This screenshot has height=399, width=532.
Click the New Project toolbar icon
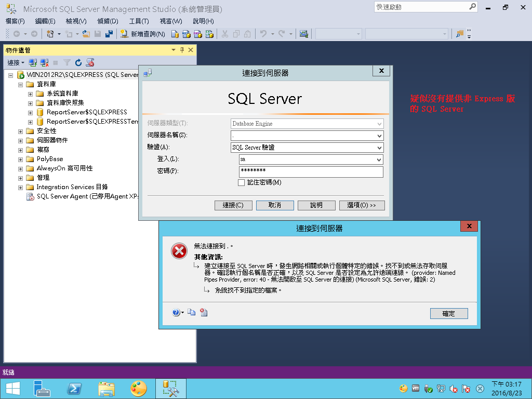pos(50,34)
